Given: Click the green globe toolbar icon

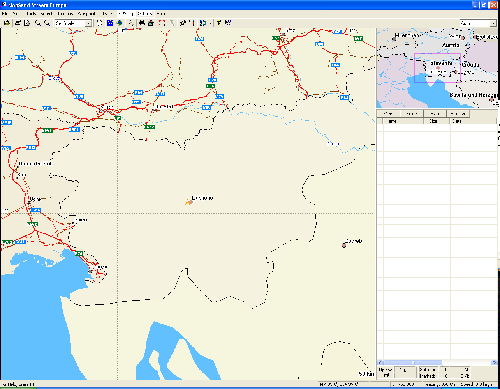Looking at the screenshot, I should [x=119, y=23].
